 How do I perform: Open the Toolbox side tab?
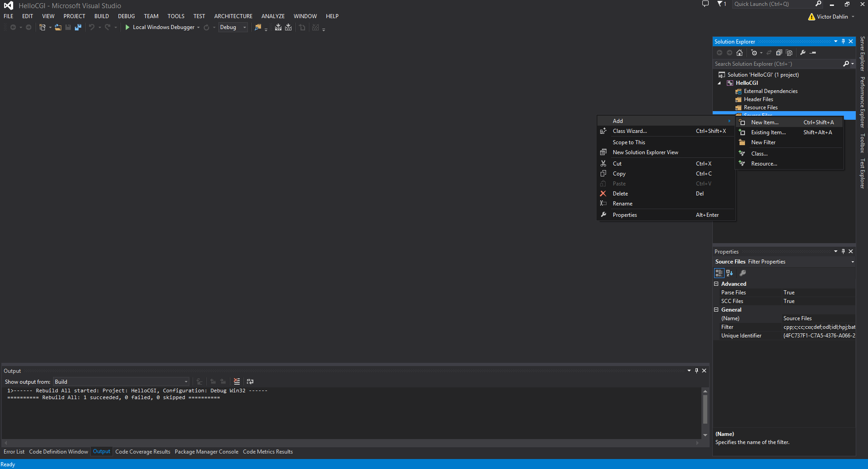tap(863, 143)
